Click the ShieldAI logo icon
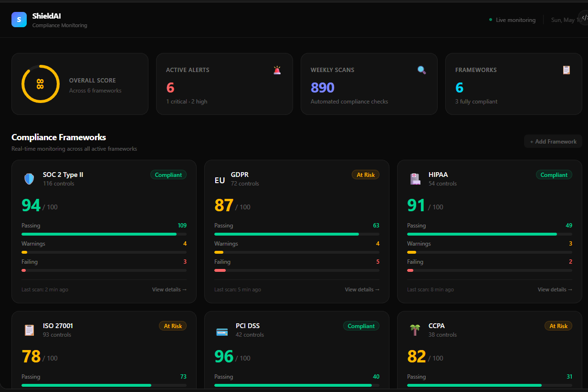This screenshot has width=588, height=392. 19,20
